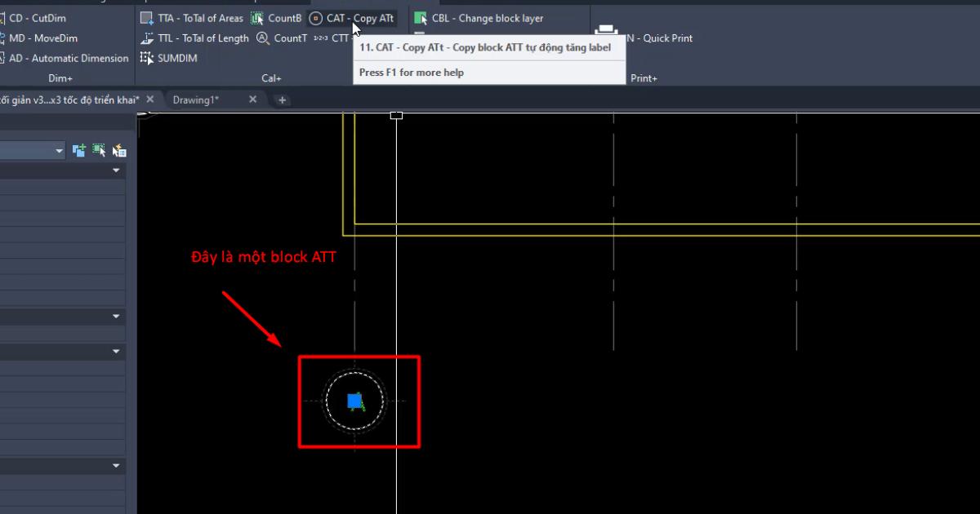Start AD - Automatic Dimension

point(64,58)
